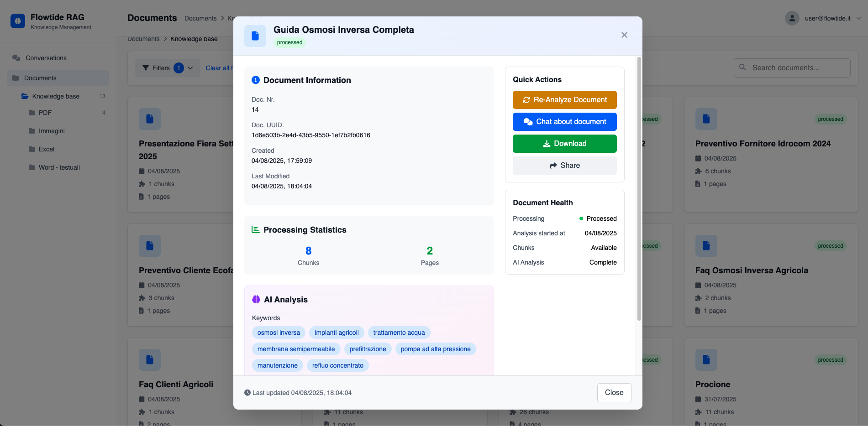Viewport: 868px width, 426px height.
Task: Click the AI Analysis brain icon in modal
Action: click(256, 299)
